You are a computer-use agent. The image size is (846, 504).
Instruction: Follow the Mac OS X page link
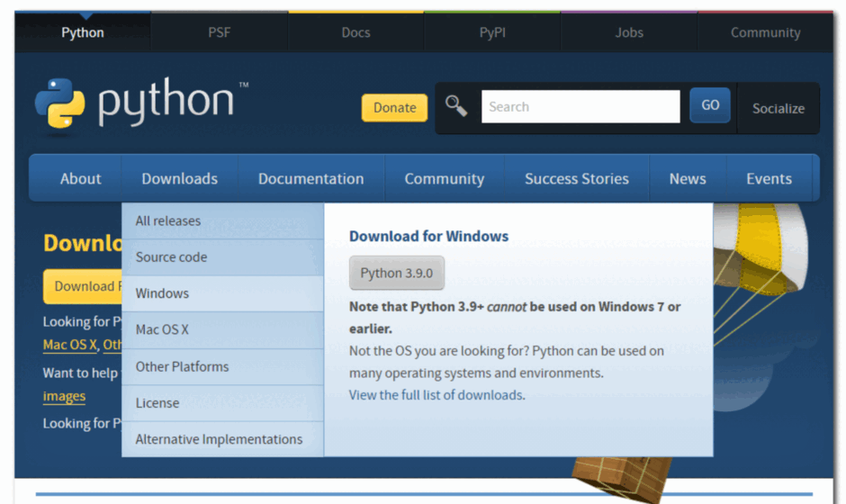(x=70, y=345)
